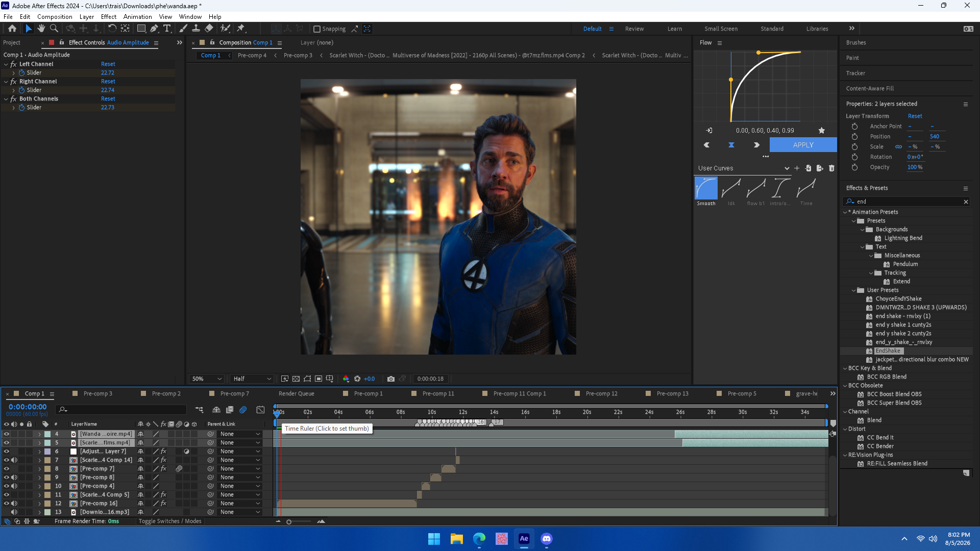The image size is (980, 551).
Task: Reset the Layer Transform properties
Action: [x=915, y=116]
